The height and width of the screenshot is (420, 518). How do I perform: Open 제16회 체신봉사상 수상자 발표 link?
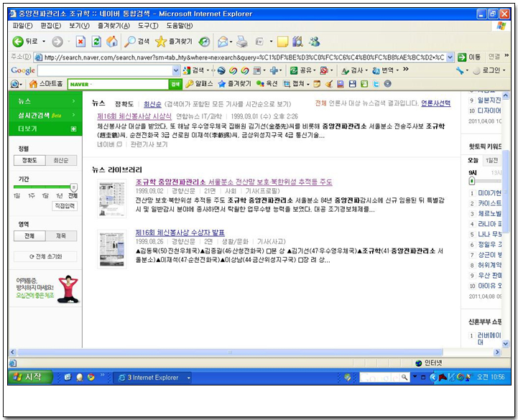click(180, 233)
